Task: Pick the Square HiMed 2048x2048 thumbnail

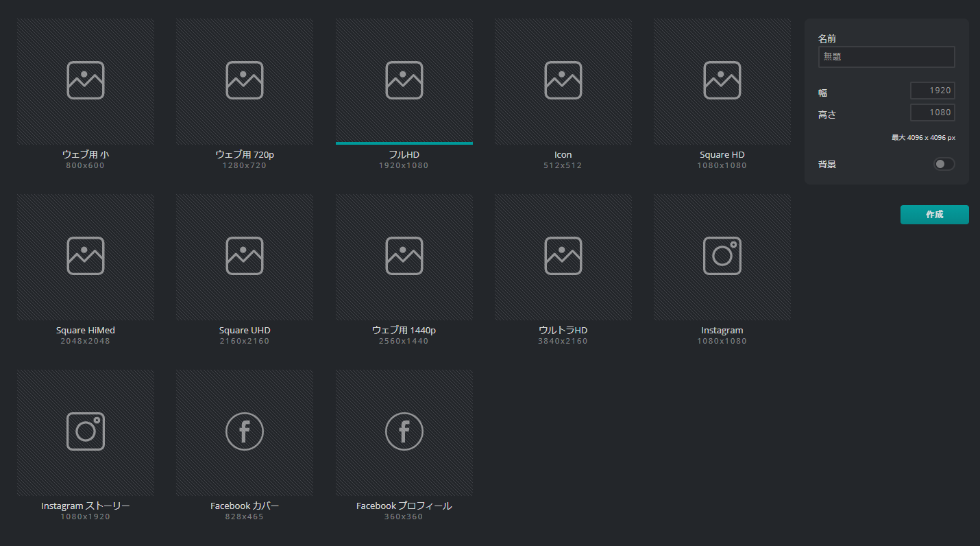Action: (x=86, y=257)
